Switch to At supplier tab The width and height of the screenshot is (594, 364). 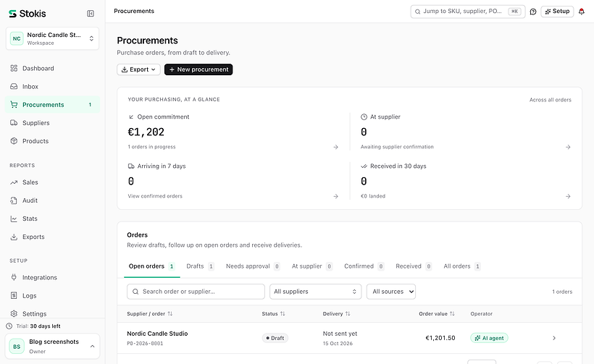coord(311,266)
